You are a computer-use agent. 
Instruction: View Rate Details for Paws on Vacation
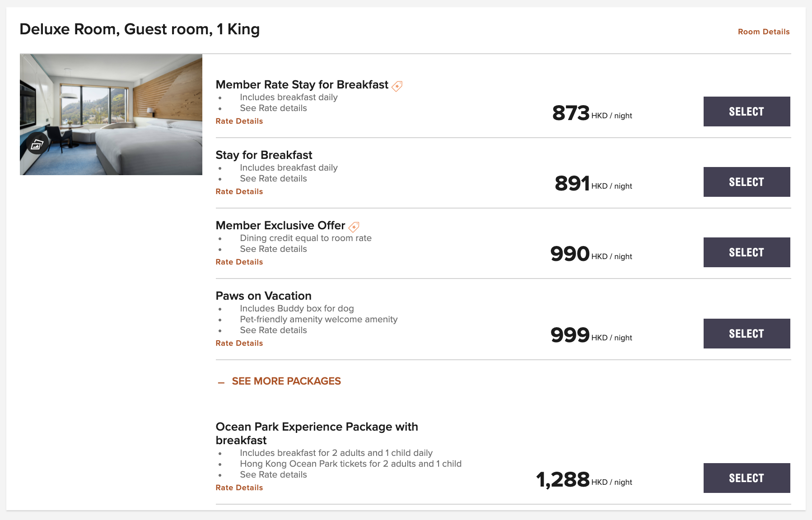(x=239, y=343)
